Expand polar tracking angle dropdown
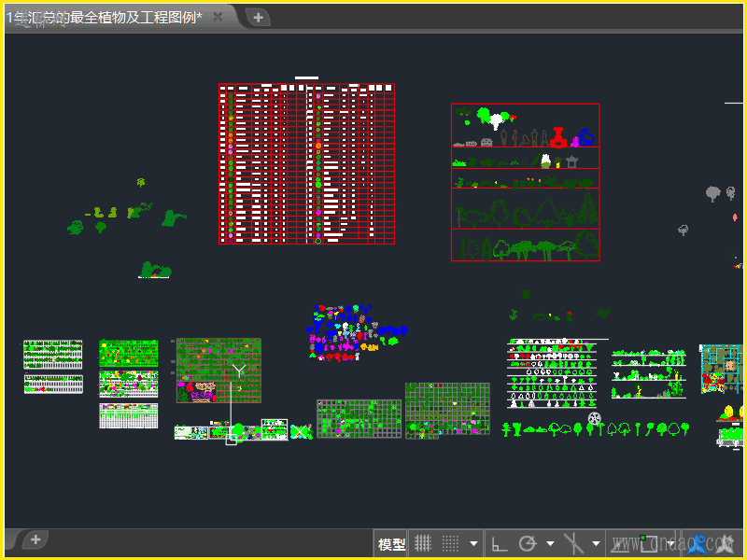The image size is (747, 560). (550, 543)
